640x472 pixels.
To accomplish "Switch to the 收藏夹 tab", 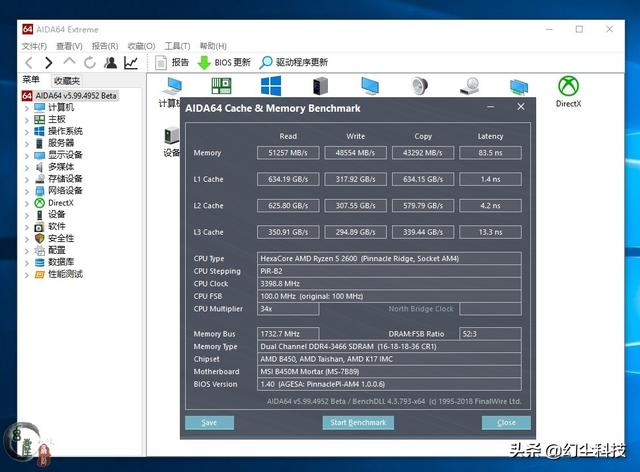I will tap(67, 81).
